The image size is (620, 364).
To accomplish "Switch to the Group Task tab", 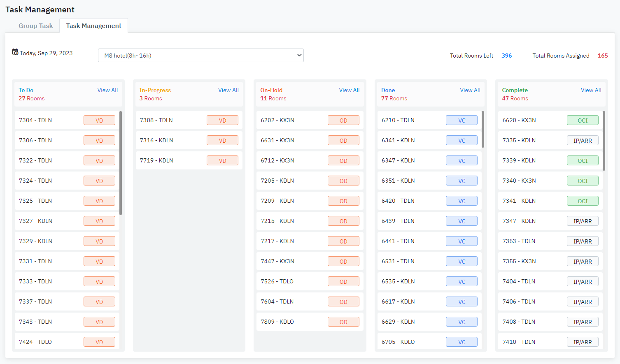I will click(x=35, y=26).
